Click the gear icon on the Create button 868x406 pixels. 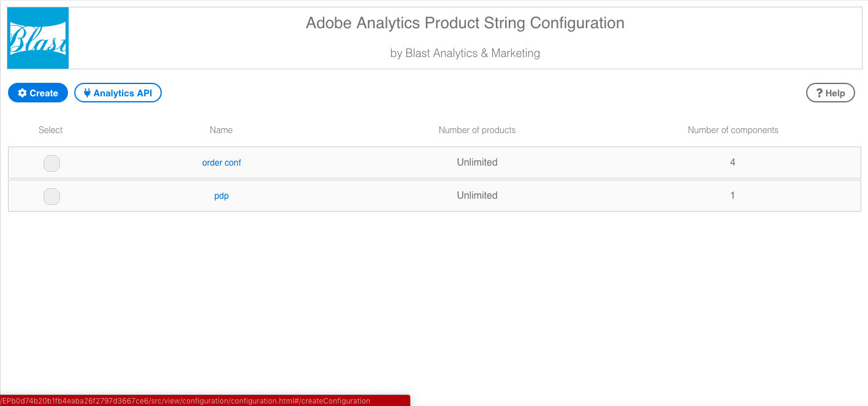pos(23,93)
